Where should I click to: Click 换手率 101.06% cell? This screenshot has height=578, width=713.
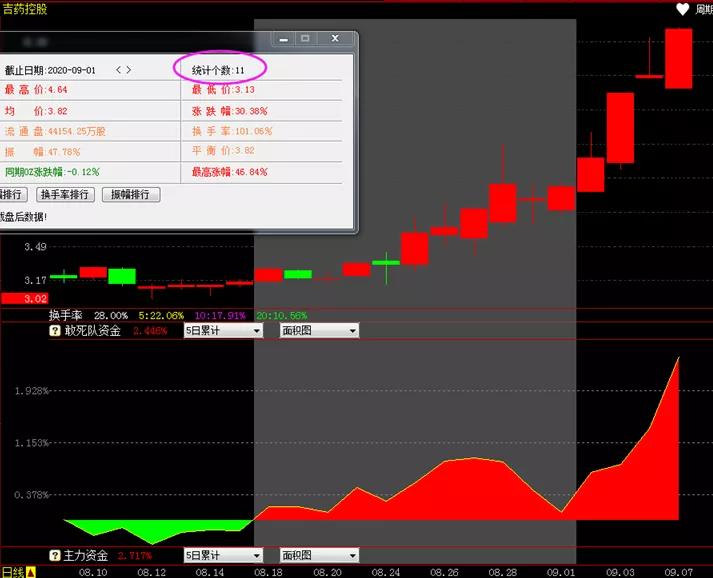pyautogui.click(x=232, y=131)
